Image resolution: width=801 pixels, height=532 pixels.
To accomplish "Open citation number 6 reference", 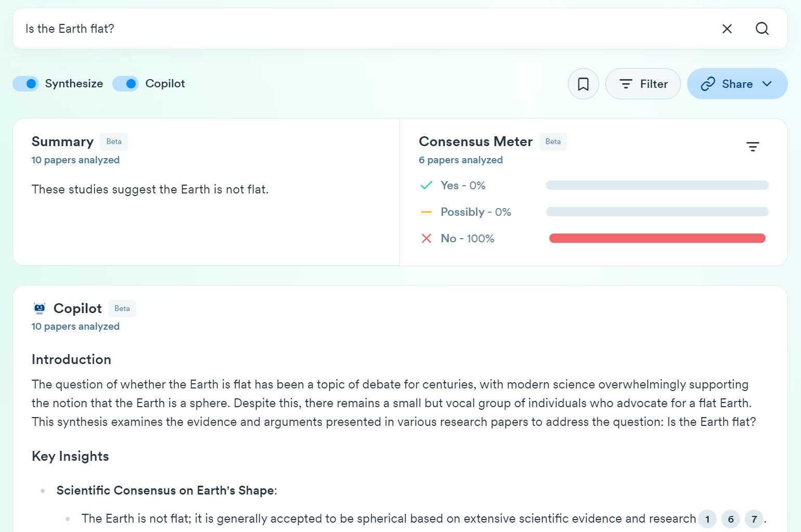I will point(730,519).
